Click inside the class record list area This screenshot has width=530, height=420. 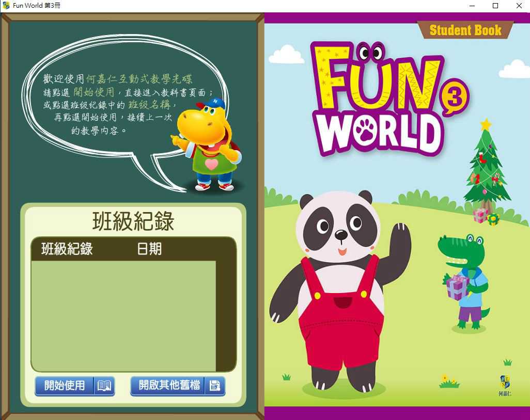point(123,315)
